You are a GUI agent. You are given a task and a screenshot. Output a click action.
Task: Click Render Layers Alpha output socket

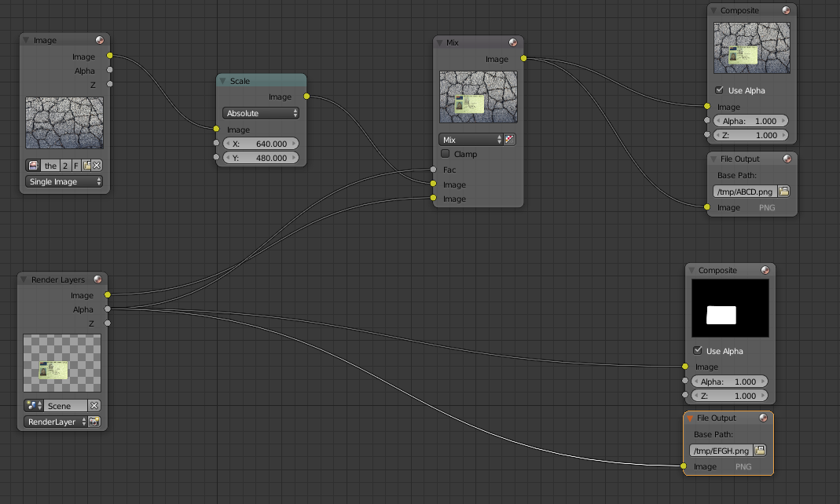click(108, 309)
